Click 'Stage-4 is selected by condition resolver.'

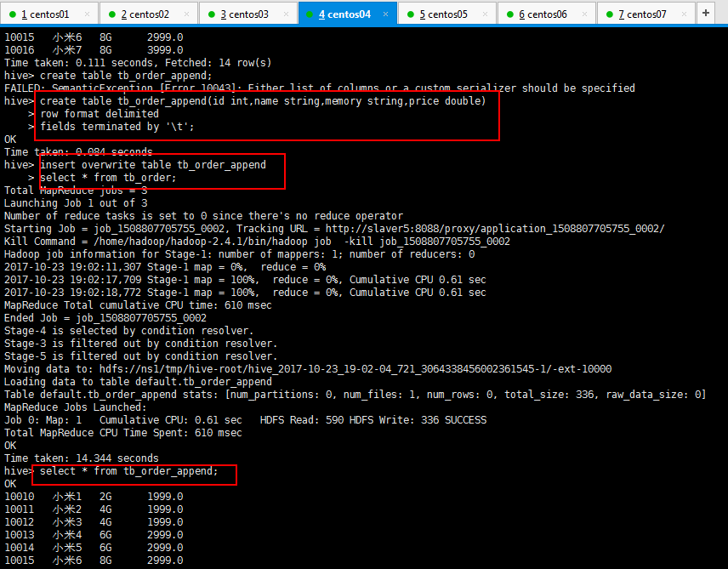(x=129, y=331)
